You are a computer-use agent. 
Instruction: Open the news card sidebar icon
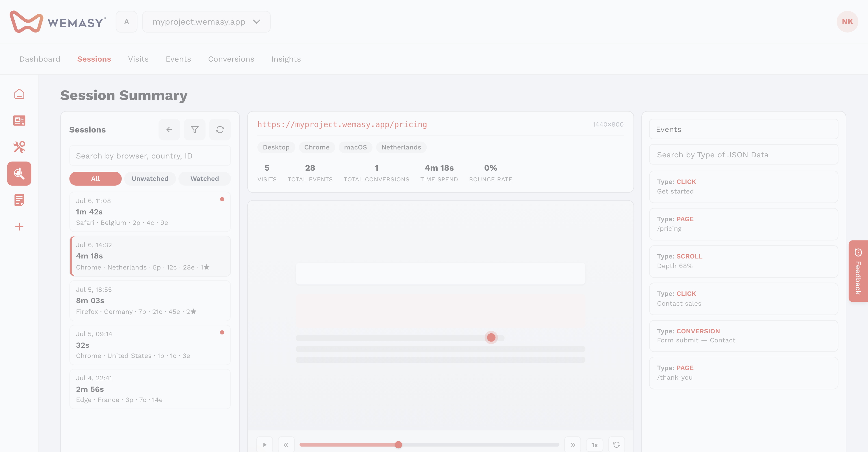click(19, 120)
